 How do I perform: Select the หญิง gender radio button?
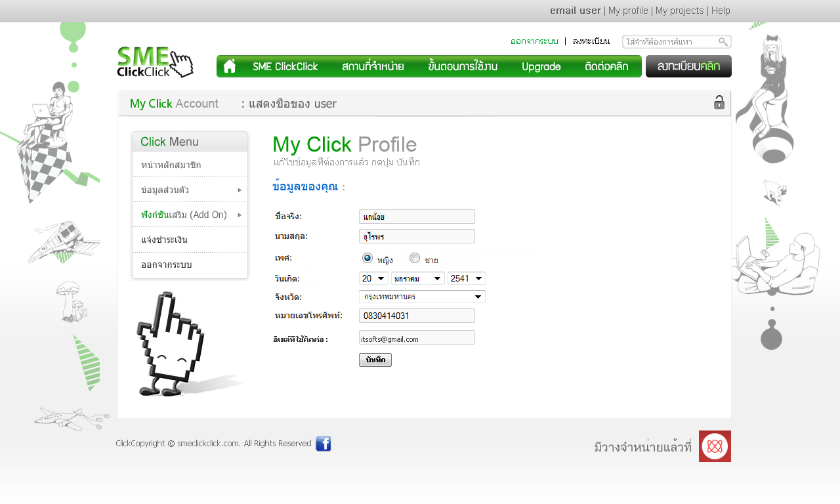pyautogui.click(x=367, y=258)
